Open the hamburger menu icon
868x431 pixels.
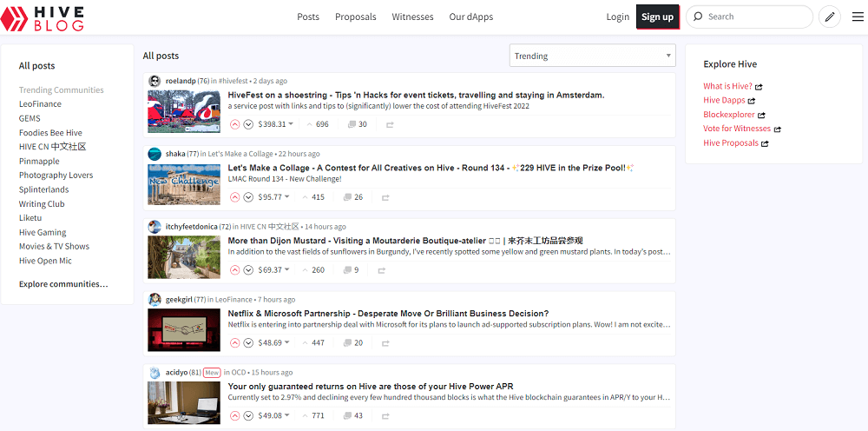[x=858, y=17]
